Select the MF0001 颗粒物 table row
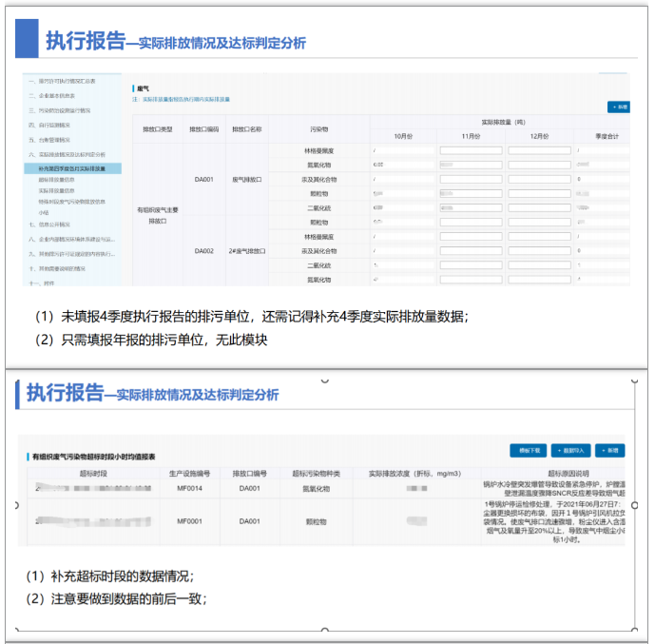Image resolution: width=655 pixels, height=644 pixels. (x=314, y=521)
